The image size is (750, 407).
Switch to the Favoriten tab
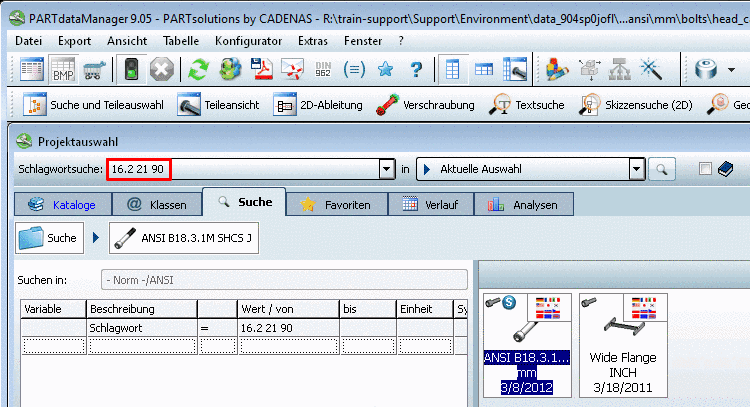337,205
